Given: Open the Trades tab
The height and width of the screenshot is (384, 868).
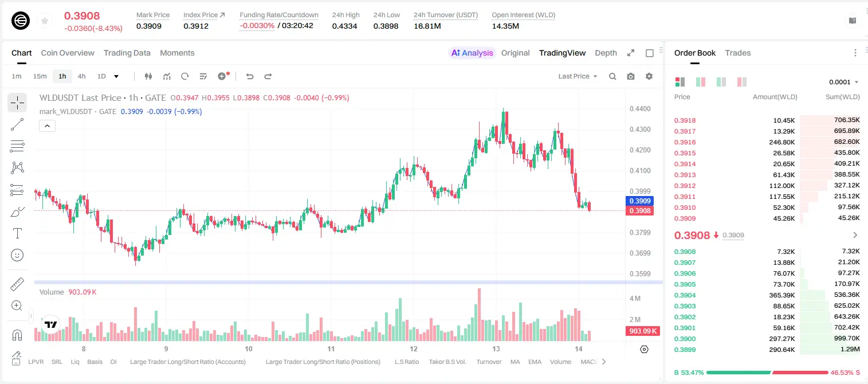Looking at the screenshot, I should pos(737,53).
